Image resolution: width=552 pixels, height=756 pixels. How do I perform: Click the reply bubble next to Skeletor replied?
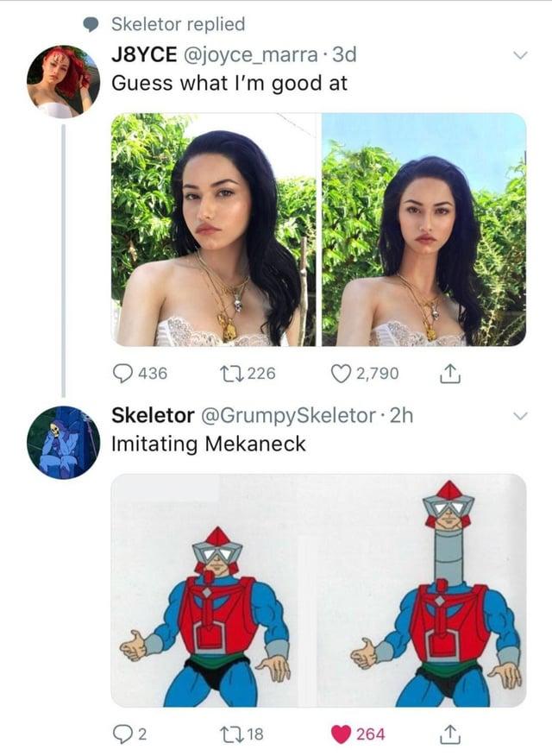click(89, 21)
